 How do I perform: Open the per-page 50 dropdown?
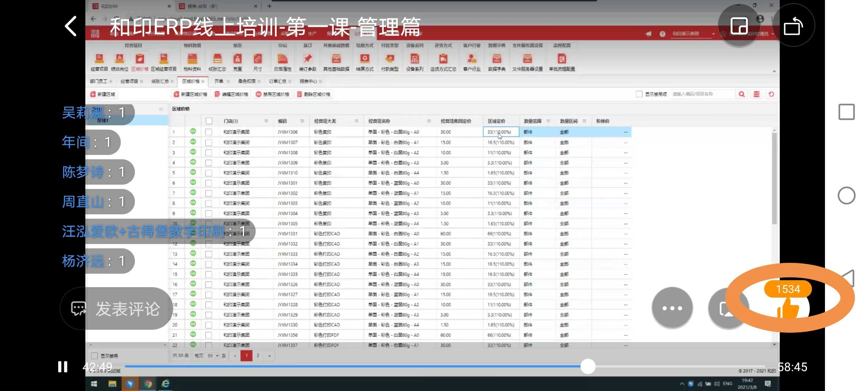[x=213, y=356]
